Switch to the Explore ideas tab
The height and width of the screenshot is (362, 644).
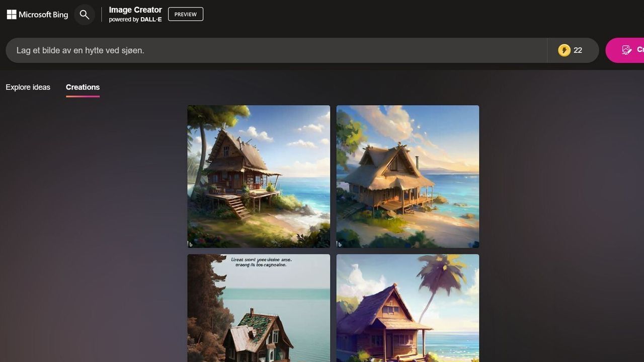point(28,87)
